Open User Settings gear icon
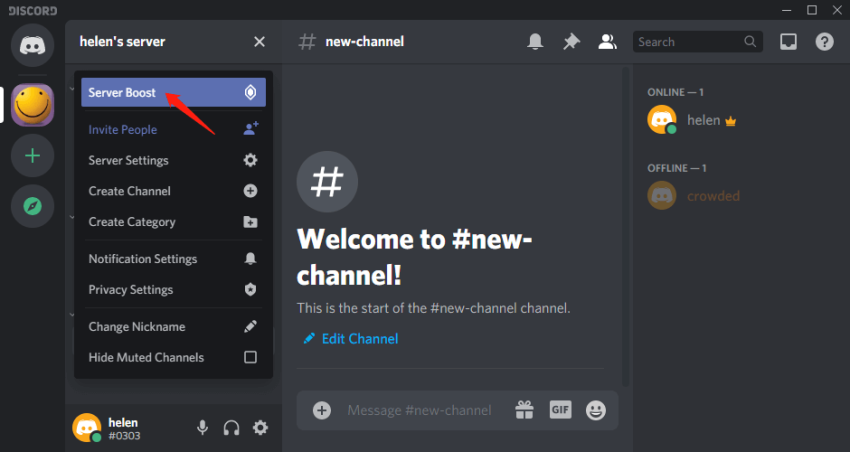 [x=260, y=428]
